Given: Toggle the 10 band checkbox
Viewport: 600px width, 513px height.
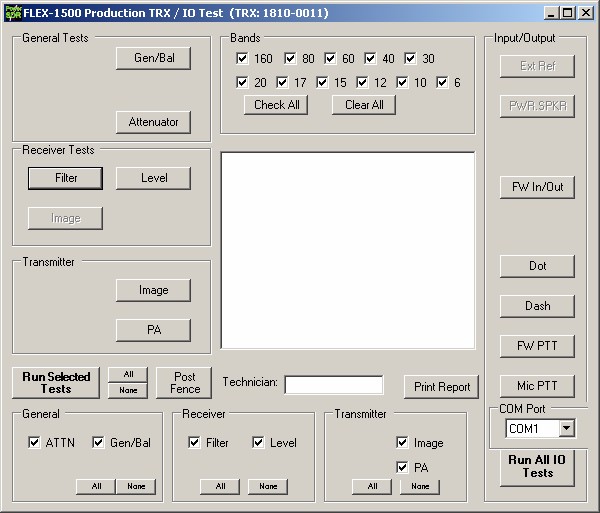Looking at the screenshot, I should (x=402, y=82).
